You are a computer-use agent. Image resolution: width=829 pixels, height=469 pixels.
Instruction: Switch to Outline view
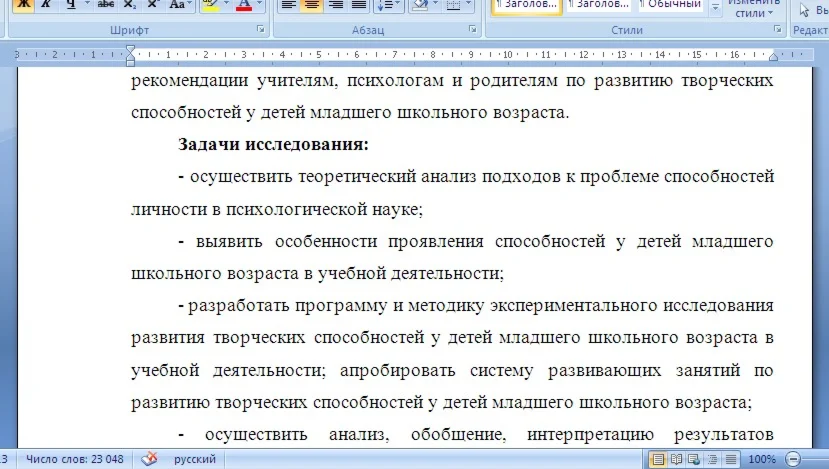[x=712, y=459]
